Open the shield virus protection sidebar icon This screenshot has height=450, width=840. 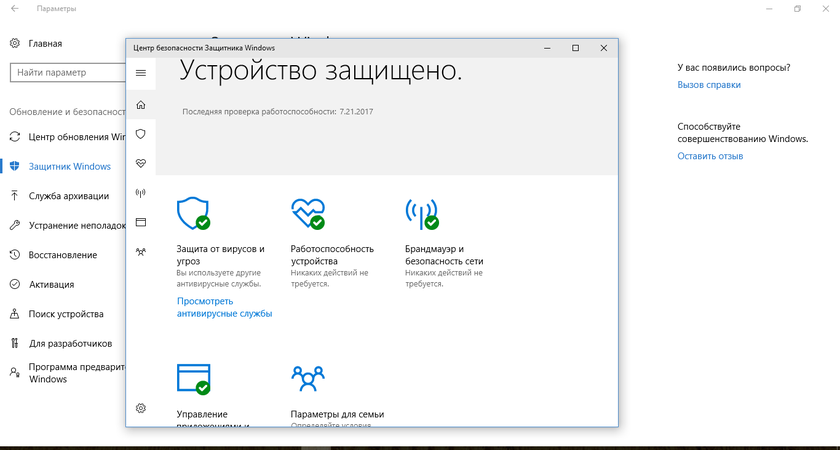[x=141, y=133]
